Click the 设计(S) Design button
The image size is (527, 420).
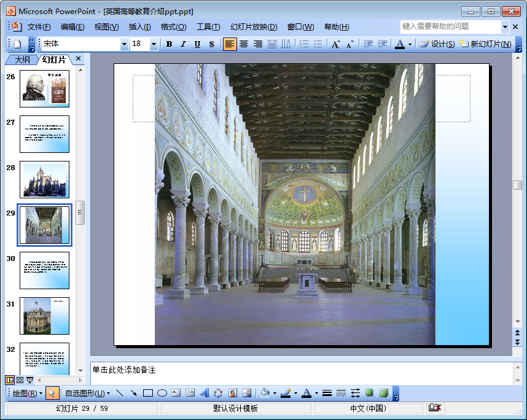437,44
